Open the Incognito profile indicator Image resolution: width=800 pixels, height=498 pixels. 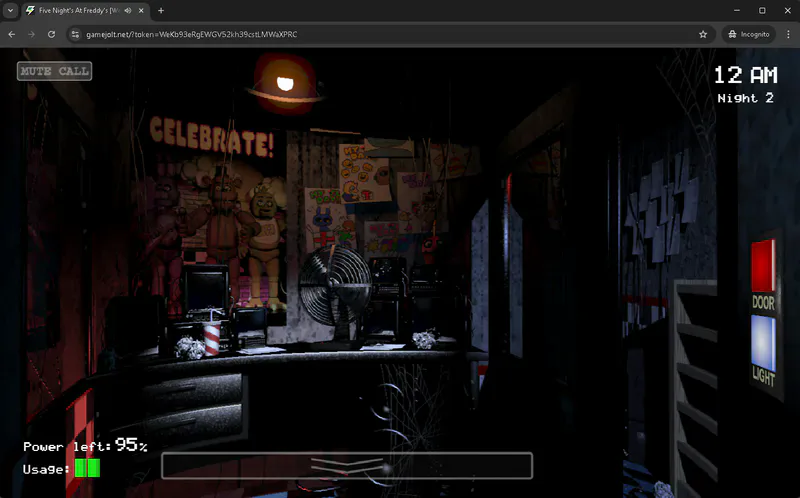pyautogui.click(x=748, y=34)
